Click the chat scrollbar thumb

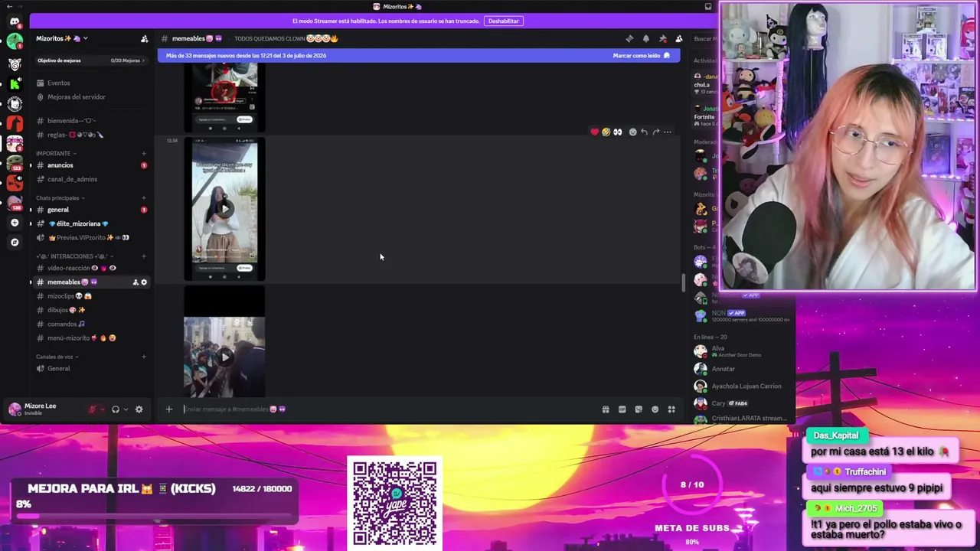pos(684,282)
